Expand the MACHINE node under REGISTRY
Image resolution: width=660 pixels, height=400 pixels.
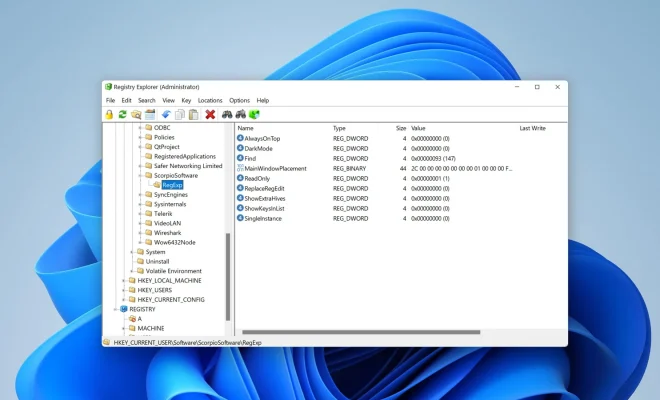coord(124,328)
